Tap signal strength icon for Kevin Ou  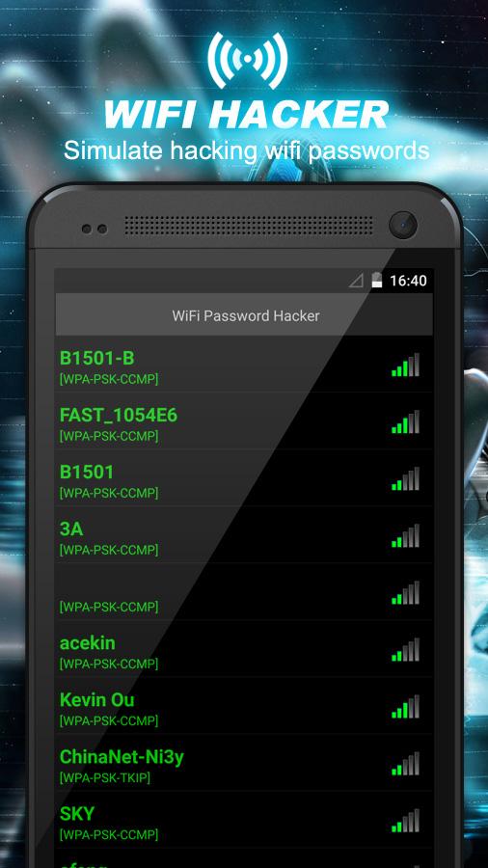point(406,707)
